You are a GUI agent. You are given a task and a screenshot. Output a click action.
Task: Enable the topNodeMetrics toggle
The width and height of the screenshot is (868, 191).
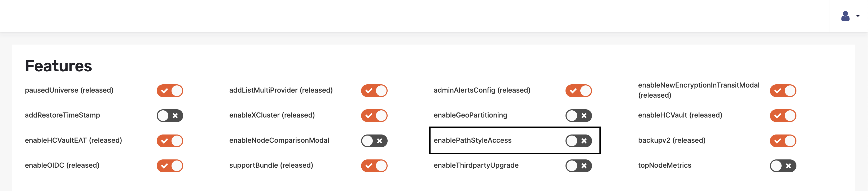click(x=783, y=166)
